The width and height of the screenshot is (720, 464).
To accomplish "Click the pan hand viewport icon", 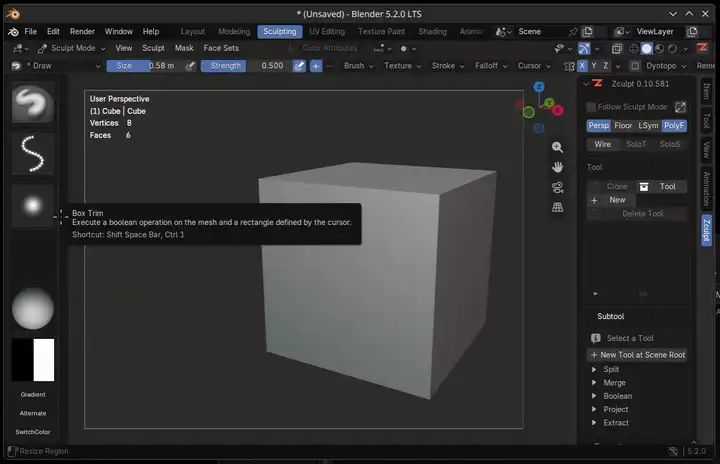I will click(x=557, y=167).
